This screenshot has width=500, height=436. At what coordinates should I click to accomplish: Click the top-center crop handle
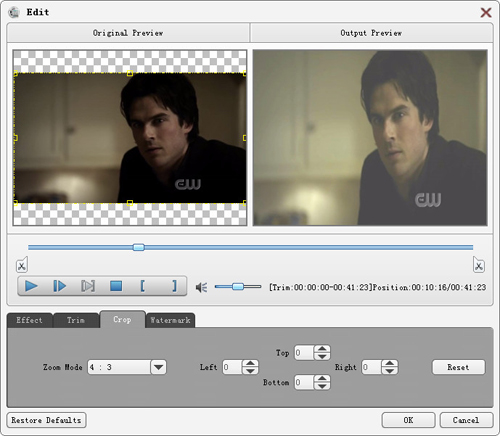130,73
